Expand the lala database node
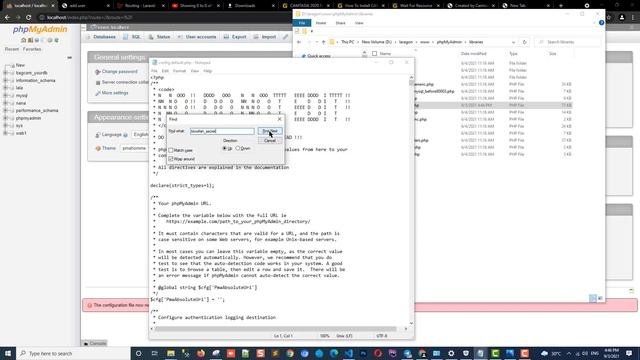 5,88
